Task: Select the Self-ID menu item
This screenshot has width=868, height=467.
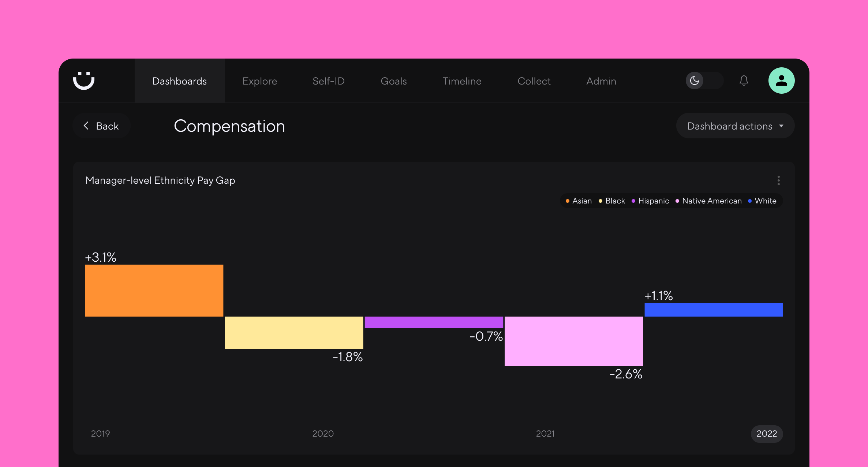Action: point(329,81)
